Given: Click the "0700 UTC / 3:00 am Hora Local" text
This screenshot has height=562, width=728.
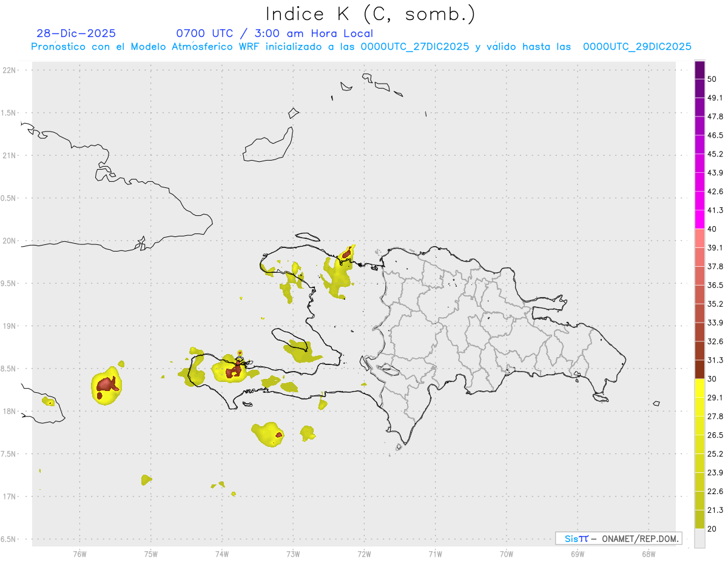Looking at the screenshot, I should (274, 33).
